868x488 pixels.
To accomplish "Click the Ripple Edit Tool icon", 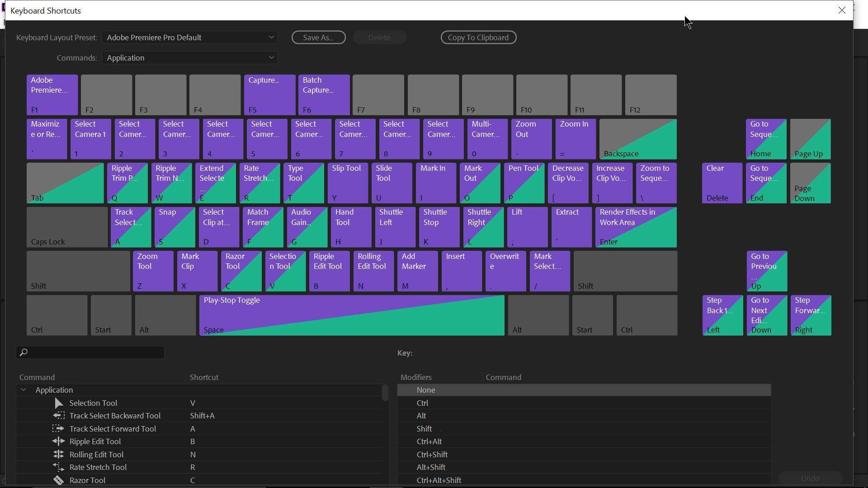I will [59, 441].
